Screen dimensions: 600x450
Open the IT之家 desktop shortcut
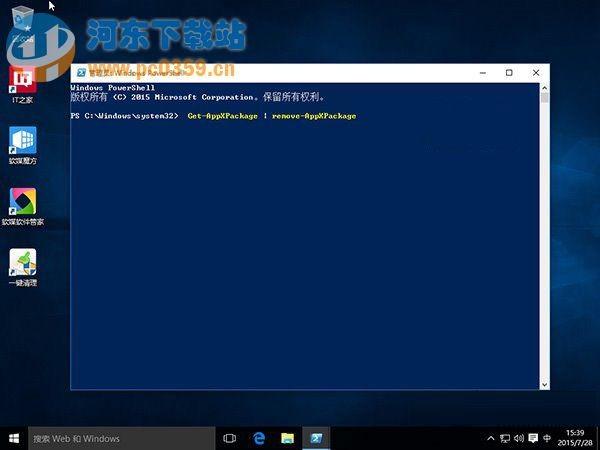click(23, 85)
